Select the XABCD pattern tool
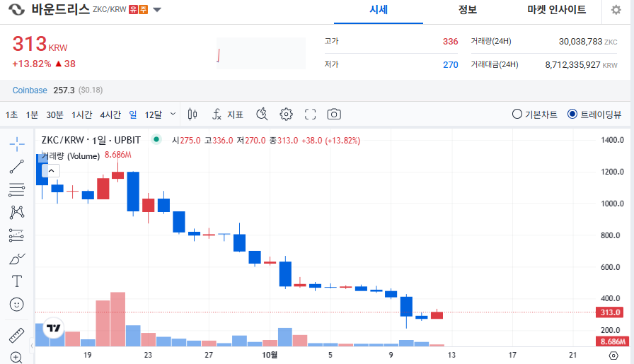This screenshot has height=364, width=634. pos(16,212)
